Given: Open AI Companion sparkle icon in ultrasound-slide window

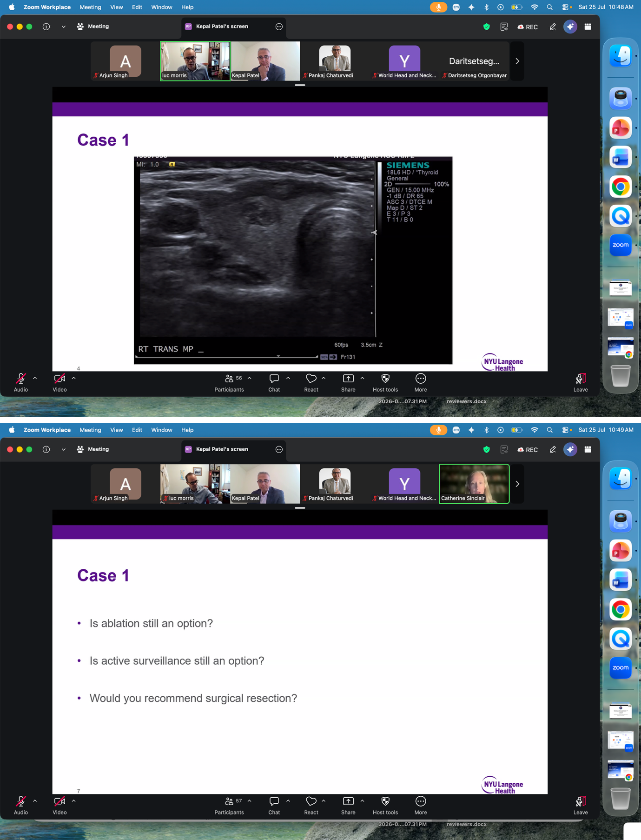Looking at the screenshot, I should click(x=570, y=27).
